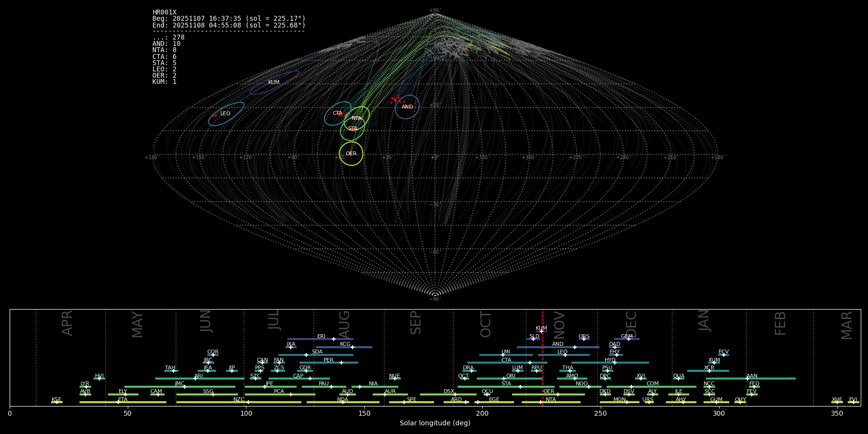The height and width of the screenshot is (434, 868).
Task: Select the XHE shower marker in timeline
Action: click(837, 402)
